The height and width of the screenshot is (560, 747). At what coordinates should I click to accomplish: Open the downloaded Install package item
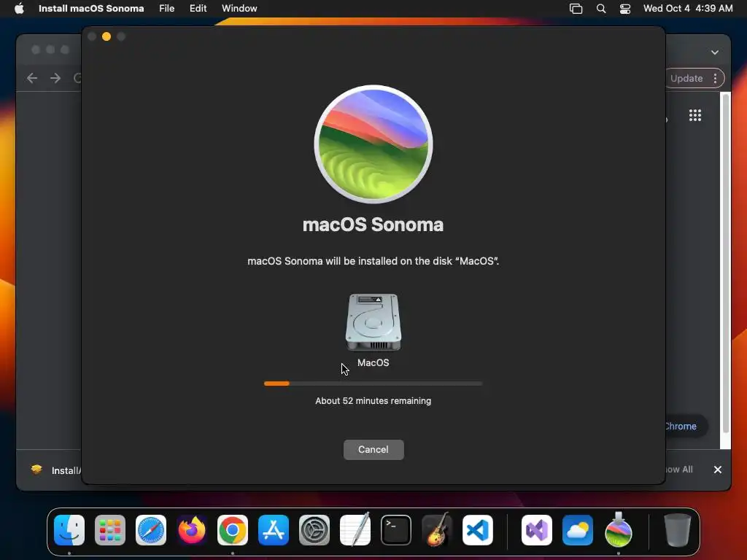pos(56,470)
